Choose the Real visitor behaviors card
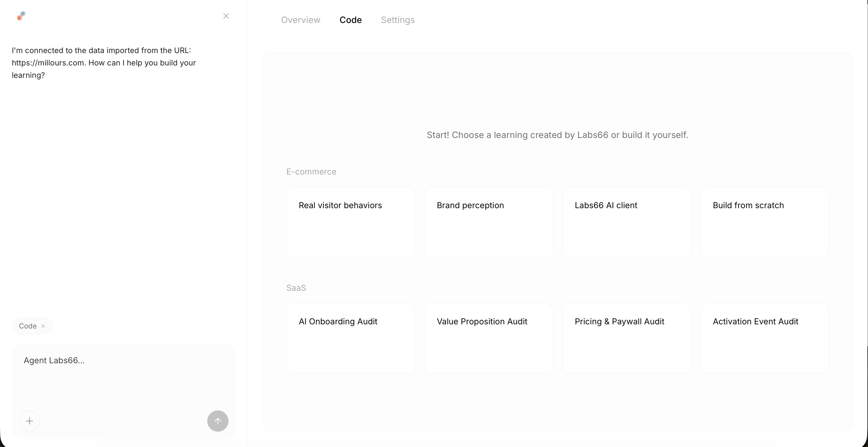Viewport: 868px width, 447px height. (x=350, y=222)
